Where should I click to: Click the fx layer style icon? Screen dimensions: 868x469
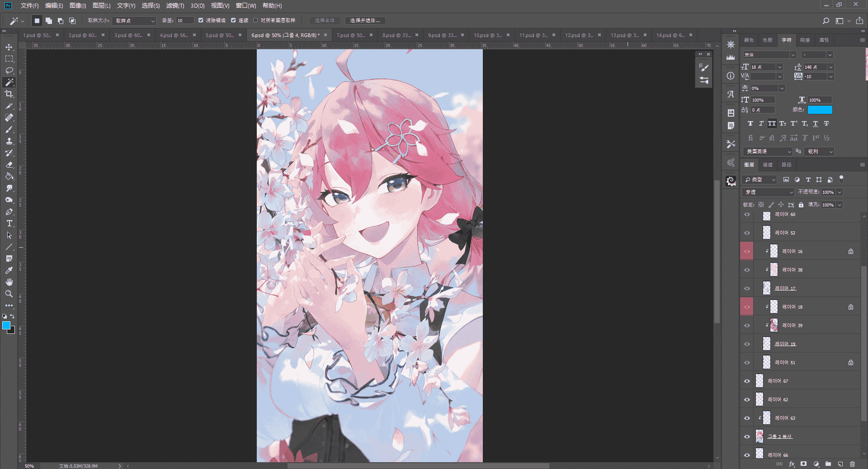pos(792,464)
